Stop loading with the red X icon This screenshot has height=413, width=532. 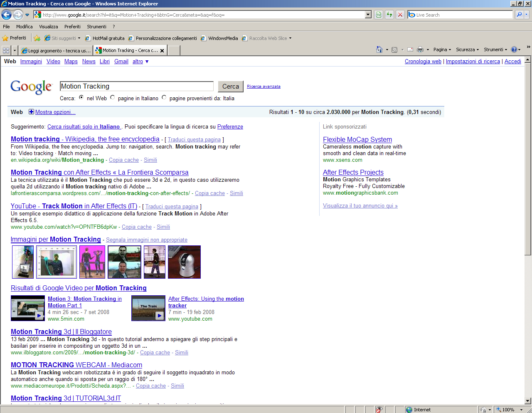[400, 15]
